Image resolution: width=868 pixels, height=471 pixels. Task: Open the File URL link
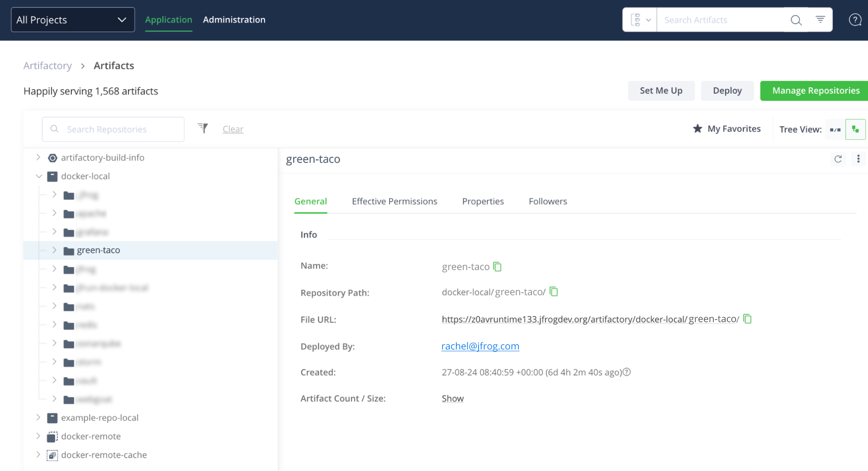tap(591, 319)
